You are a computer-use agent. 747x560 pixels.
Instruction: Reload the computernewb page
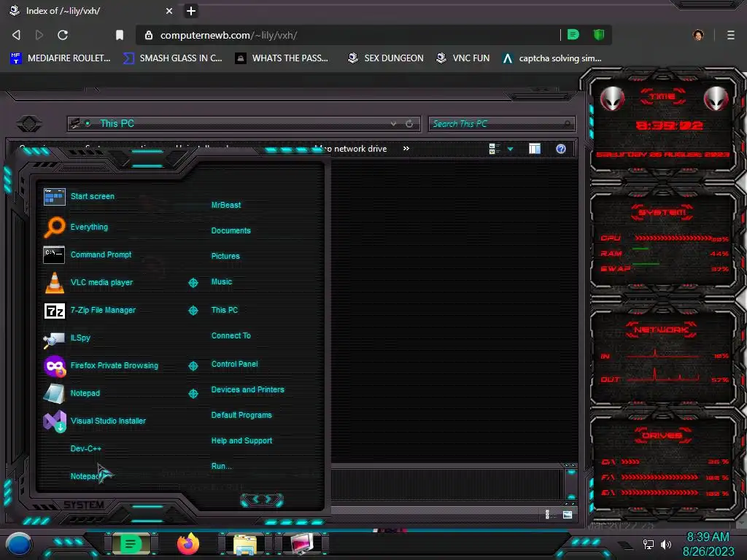coord(63,35)
